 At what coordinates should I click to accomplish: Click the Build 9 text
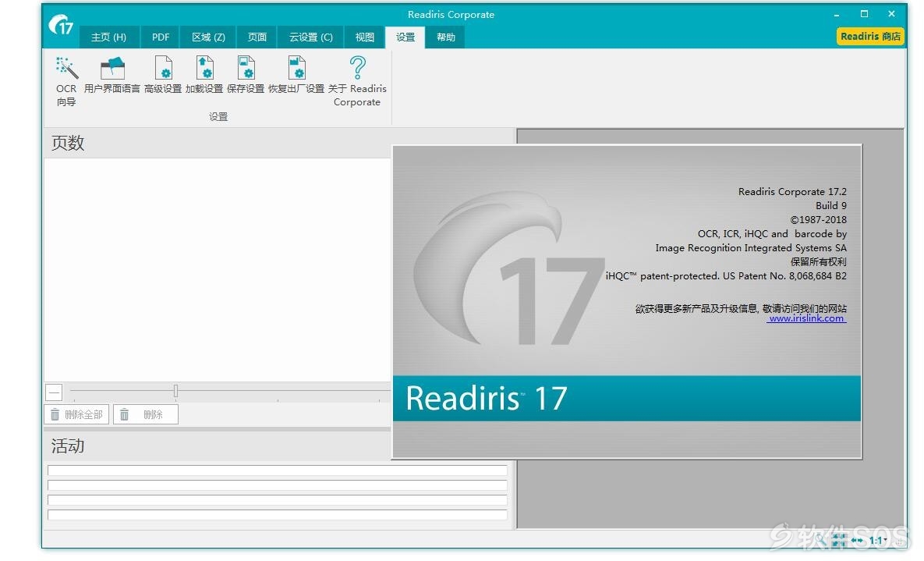tap(831, 206)
